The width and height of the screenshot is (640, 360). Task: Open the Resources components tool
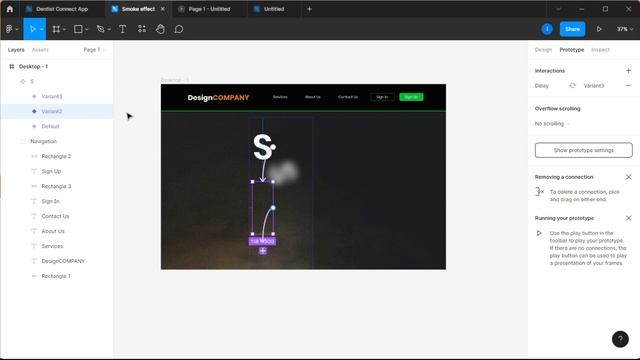142,29
